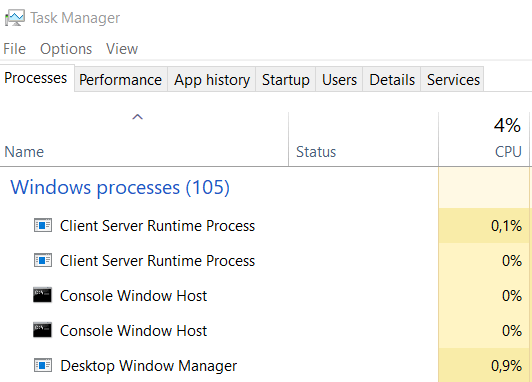Image resolution: width=532 pixels, height=382 pixels.
Task: Switch to the Performance tab
Action: 120,79
